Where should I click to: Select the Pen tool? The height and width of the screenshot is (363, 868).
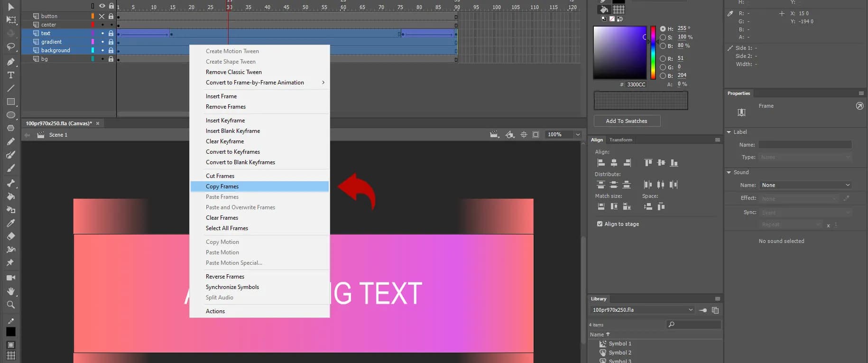coord(10,62)
